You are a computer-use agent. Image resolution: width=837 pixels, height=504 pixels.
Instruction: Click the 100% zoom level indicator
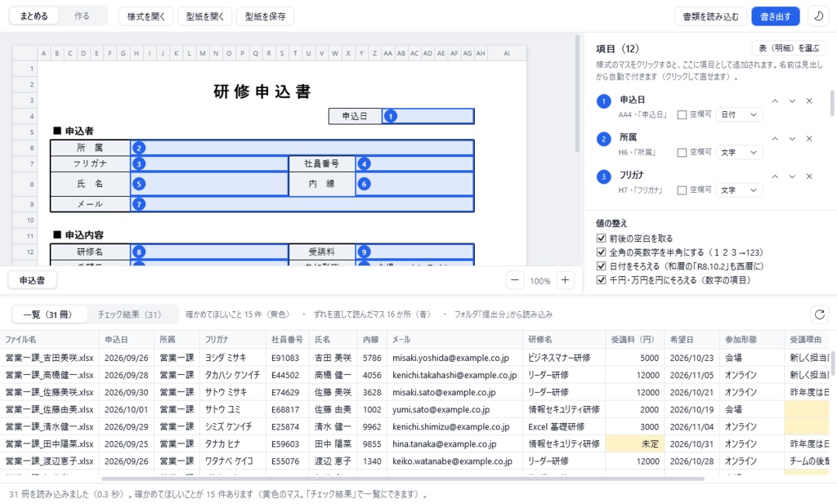(x=539, y=281)
